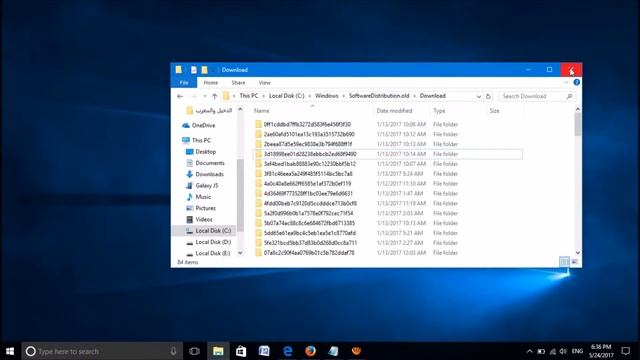Open the File ribbon tab
The image size is (640, 360).
(x=184, y=82)
